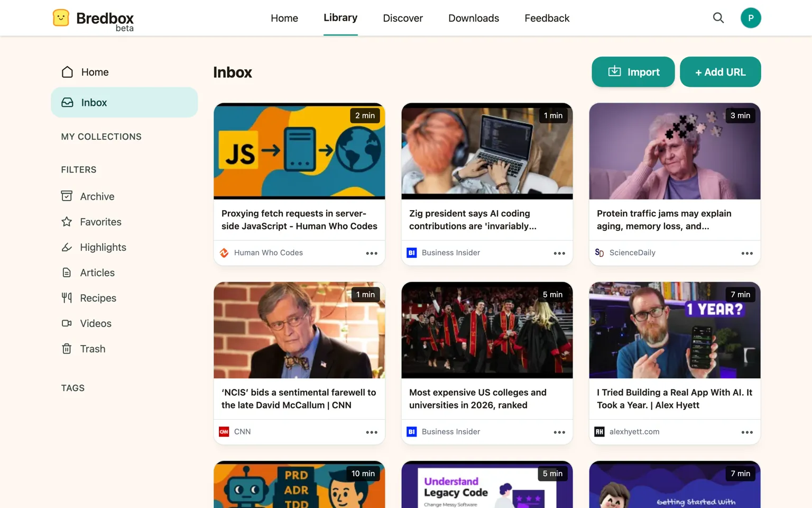Screen dimensions: 812x508
Task: Open the Highlights filter label
Action: pyautogui.click(x=103, y=247)
